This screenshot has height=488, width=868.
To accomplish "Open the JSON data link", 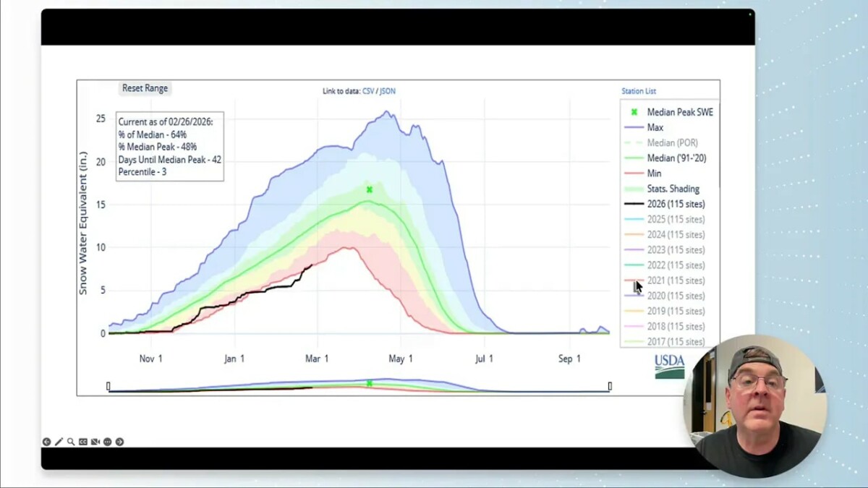I will [x=388, y=91].
